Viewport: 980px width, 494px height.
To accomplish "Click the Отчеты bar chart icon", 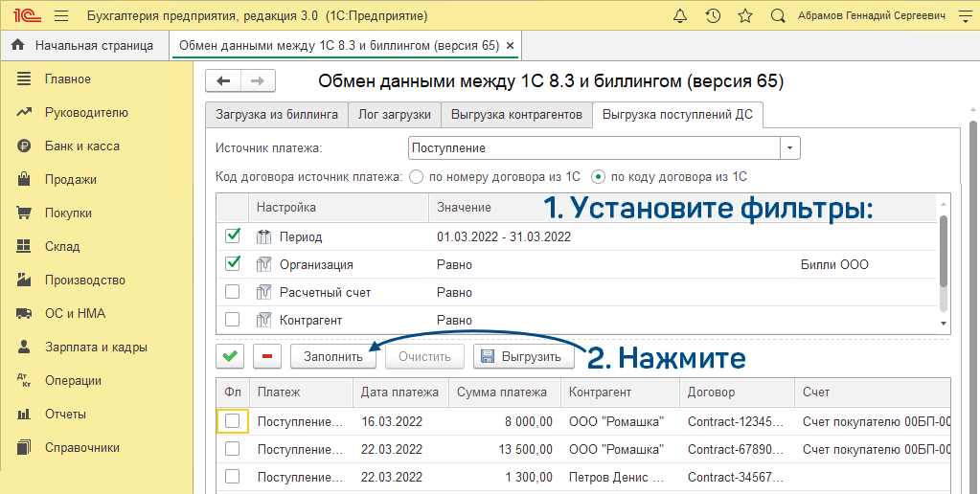I will (x=24, y=415).
